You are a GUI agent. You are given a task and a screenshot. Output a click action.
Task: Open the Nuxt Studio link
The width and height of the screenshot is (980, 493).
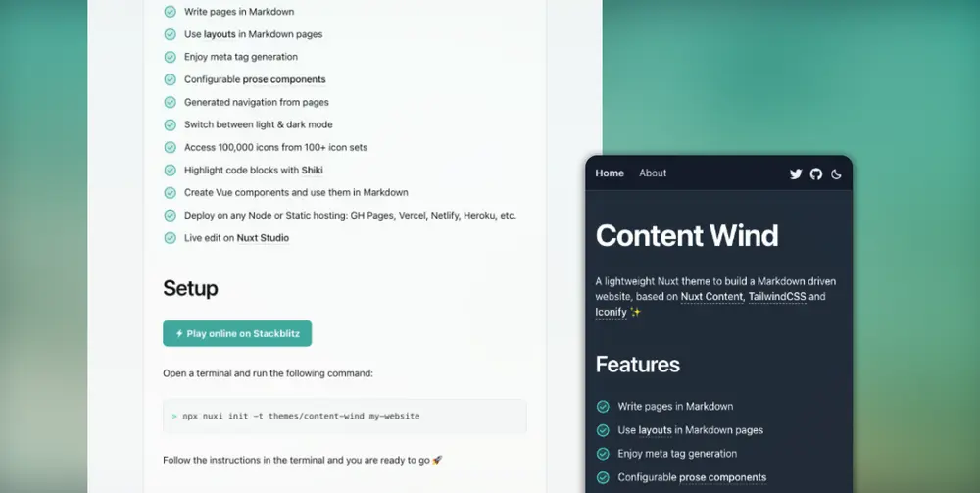click(x=263, y=237)
